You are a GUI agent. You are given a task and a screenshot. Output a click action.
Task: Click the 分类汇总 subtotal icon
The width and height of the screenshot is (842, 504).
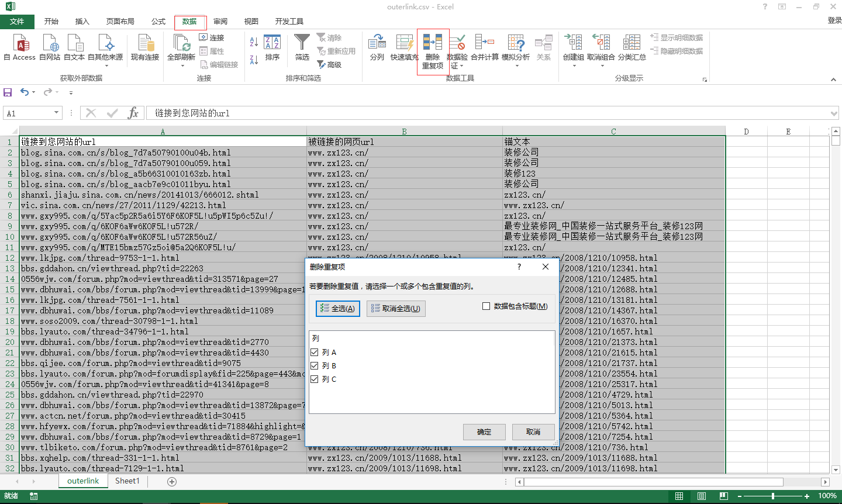pyautogui.click(x=631, y=43)
